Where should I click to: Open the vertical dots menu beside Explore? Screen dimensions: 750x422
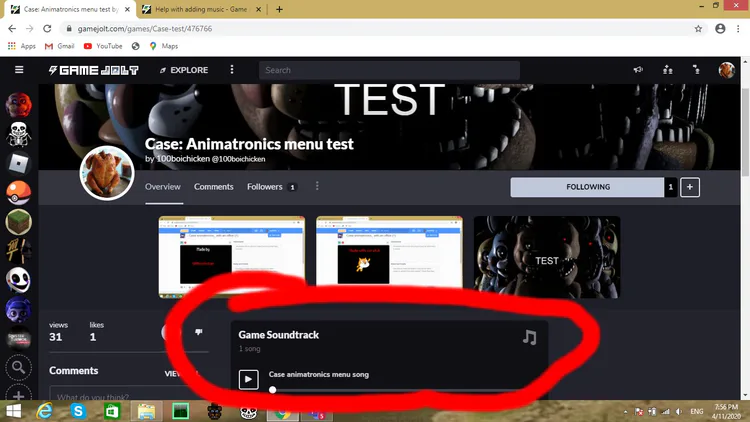coord(232,70)
